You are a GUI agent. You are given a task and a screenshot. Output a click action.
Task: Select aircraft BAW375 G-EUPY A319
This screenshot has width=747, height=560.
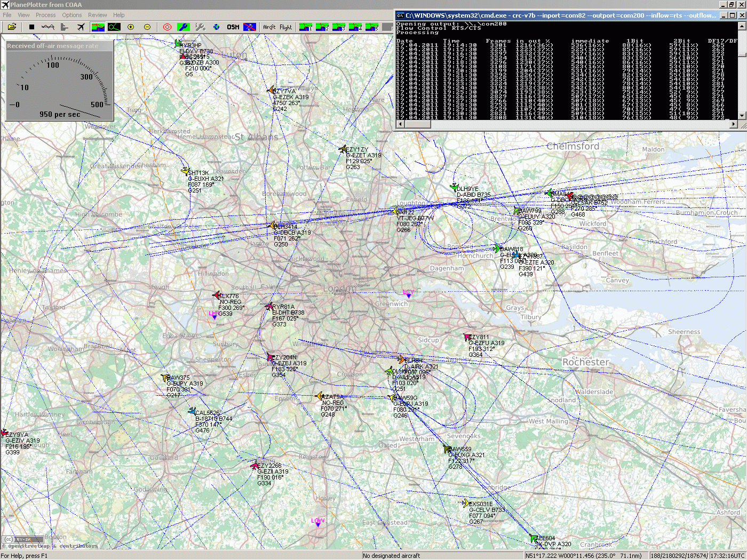point(165,377)
